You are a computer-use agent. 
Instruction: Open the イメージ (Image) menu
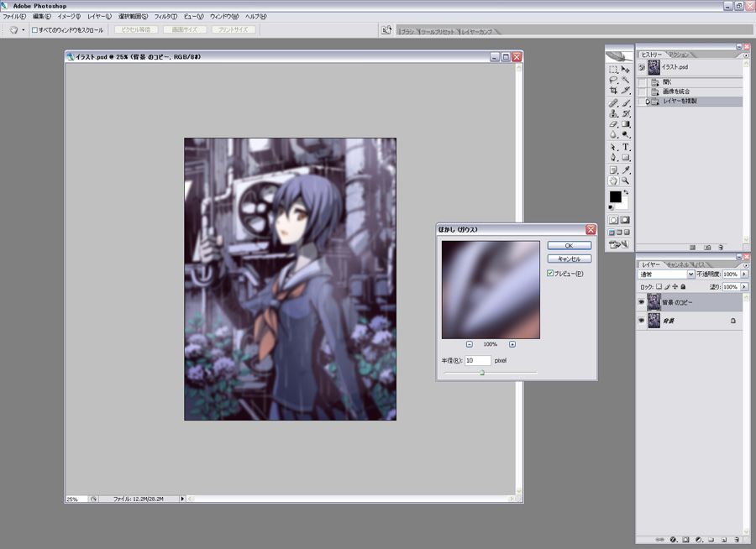(69, 17)
